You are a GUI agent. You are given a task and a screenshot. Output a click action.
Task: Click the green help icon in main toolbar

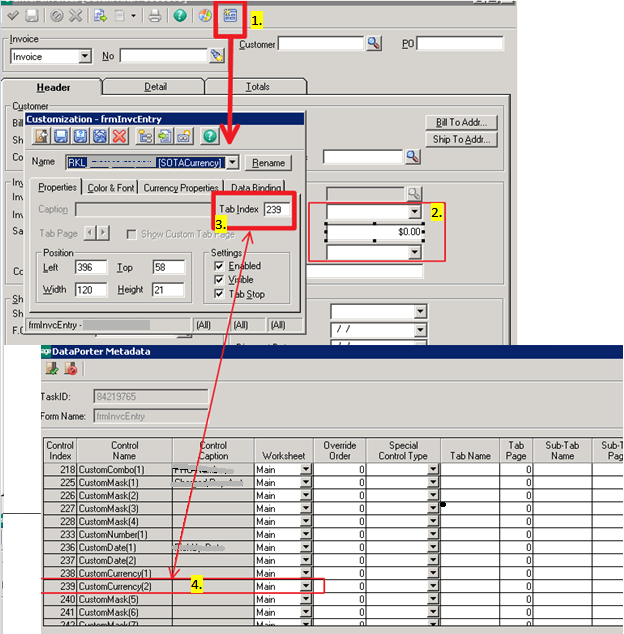tap(179, 16)
